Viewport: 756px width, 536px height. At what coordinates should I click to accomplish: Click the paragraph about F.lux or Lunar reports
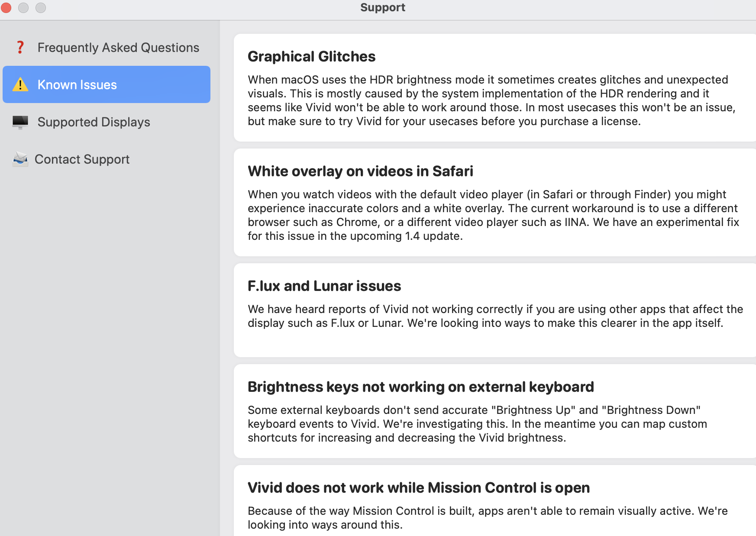(495, 316)
